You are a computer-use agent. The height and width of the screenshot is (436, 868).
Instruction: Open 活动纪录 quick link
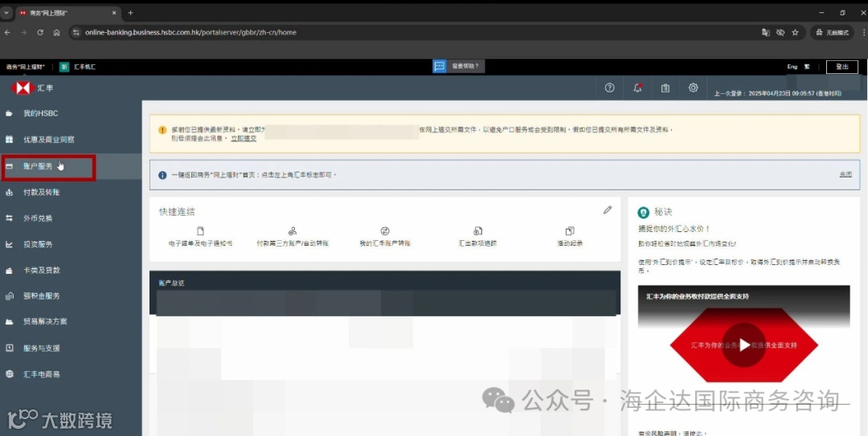pos(570,237)
